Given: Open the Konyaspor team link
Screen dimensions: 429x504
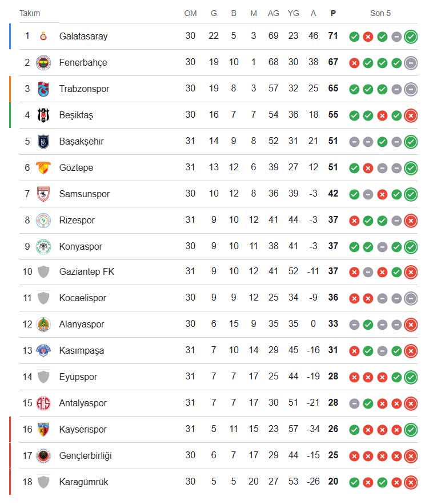Looking at the screenshot, I should pos(81,246).
